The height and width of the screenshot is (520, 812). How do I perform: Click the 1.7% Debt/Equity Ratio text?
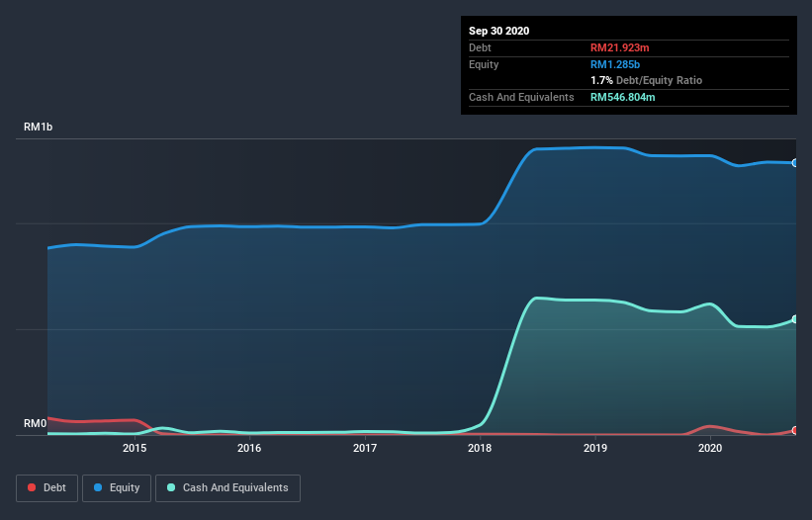point(646,80)
